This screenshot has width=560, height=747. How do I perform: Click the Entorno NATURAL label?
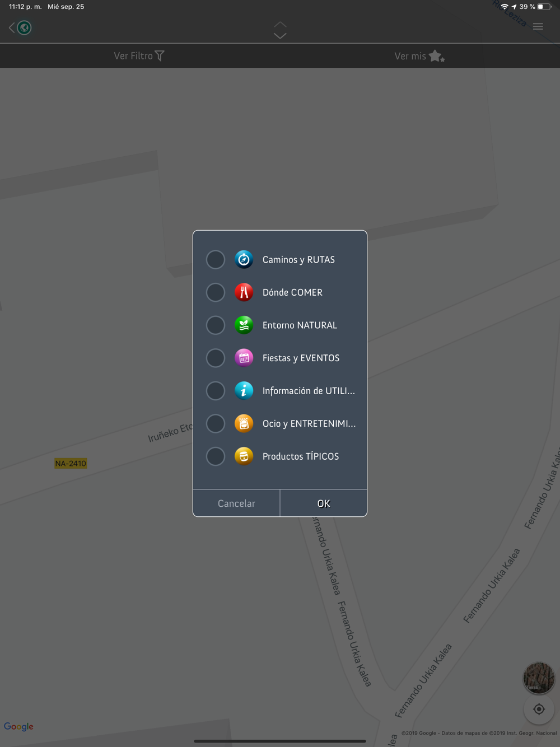300,325
